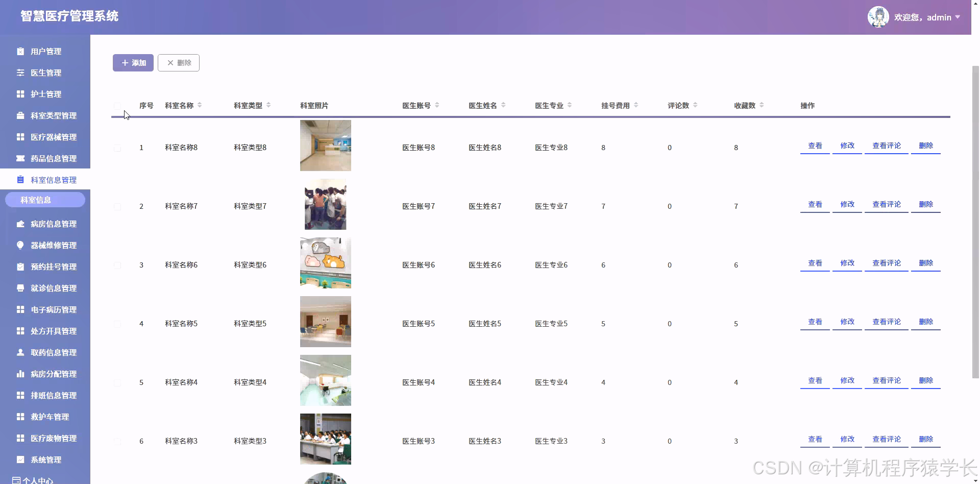Viewport: 980px width, 484px height.
Task: Click the 取药信息管理 person icon
Action: (x=20, y=352)
